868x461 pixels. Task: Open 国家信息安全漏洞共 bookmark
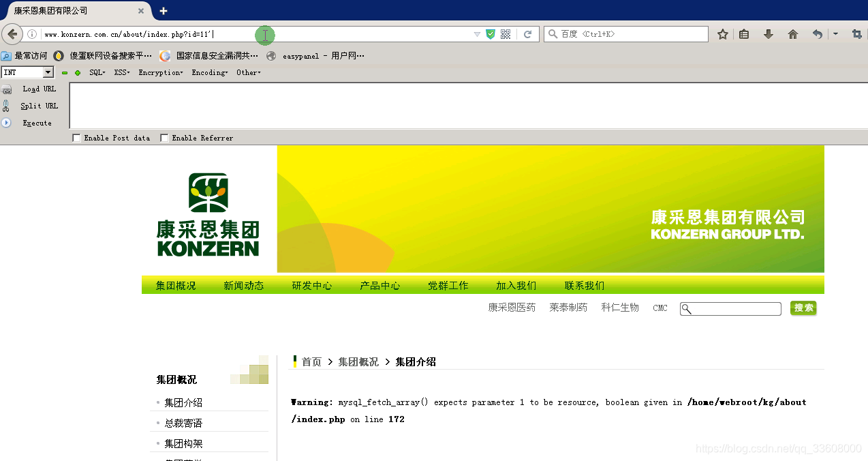pos(209,56)
